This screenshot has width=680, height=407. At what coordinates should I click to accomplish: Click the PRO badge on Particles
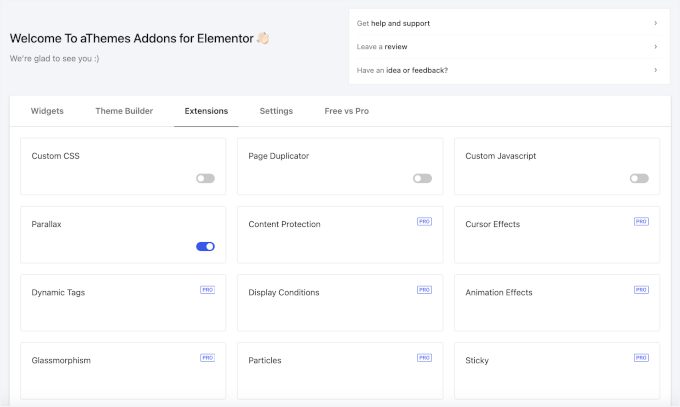pyautogui.click(x=424, y=357)
